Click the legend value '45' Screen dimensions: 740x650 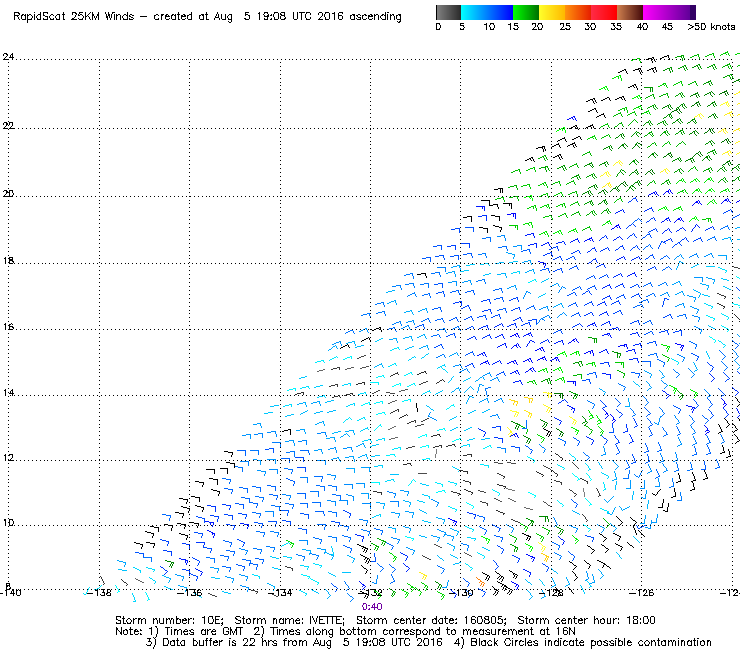[x=667, y=27]
